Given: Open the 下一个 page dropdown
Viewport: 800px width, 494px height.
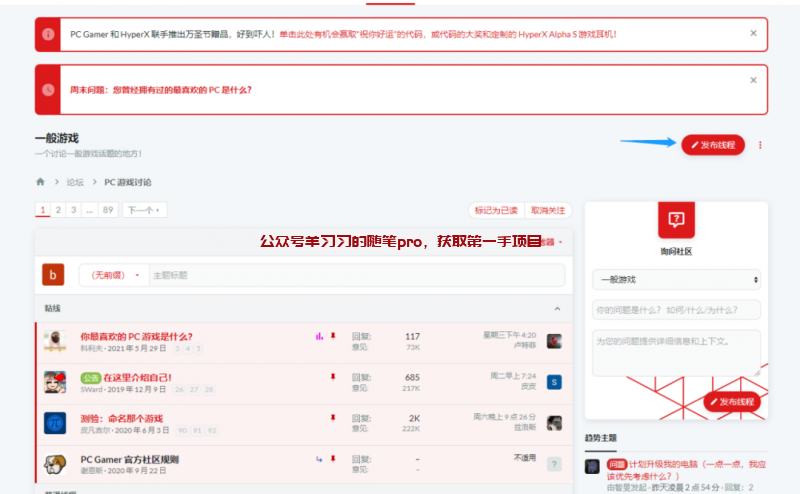Looking at the screenshot, I should click(144, 210).
